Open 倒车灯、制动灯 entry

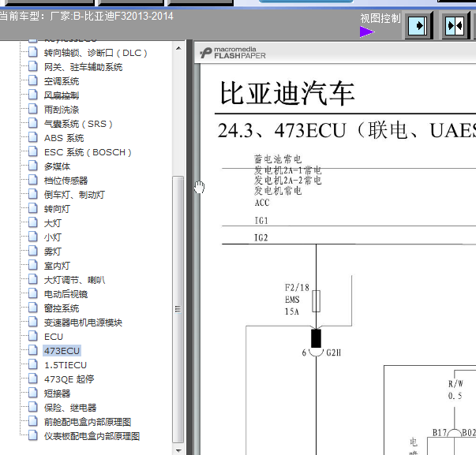tap(74, 195)
